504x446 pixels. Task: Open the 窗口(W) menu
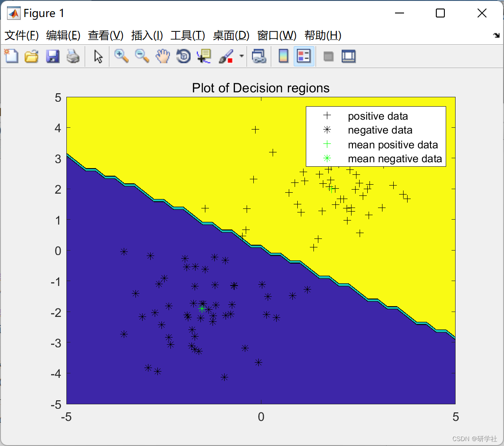click(277, 35)
